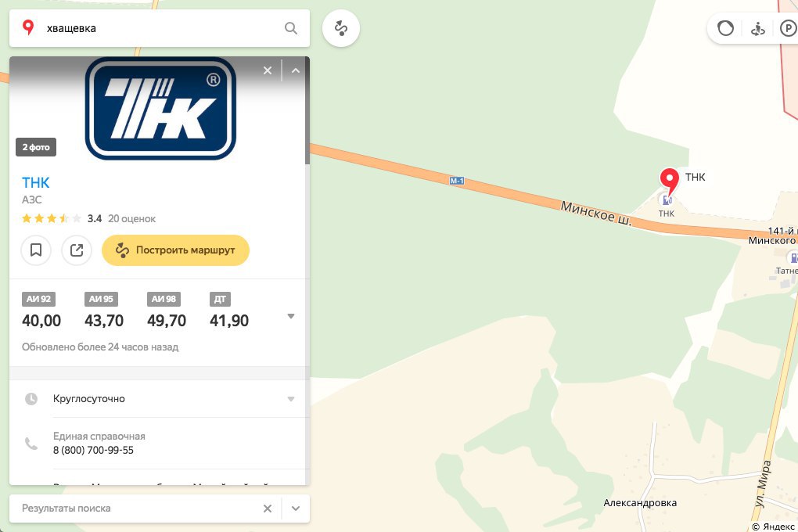Click the Построить маршрут button
This screenshot has height=532, width=798.
(175, 250)
